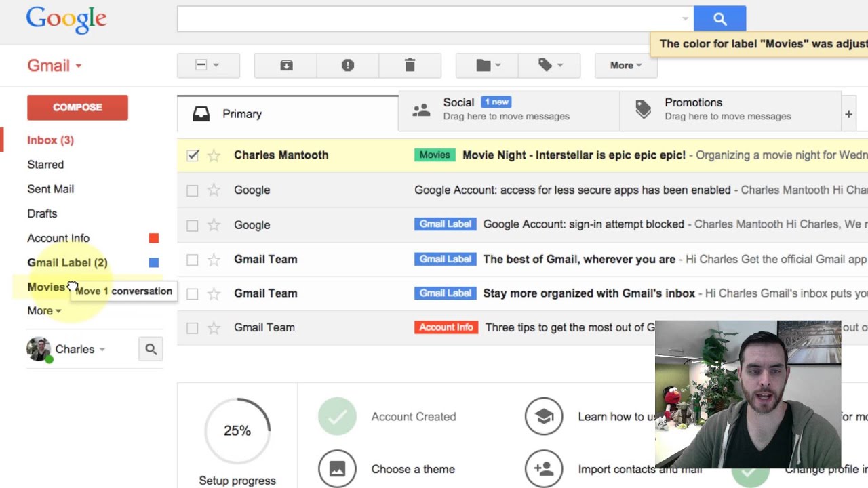Check the 'Stay more organized' email checkbox
This screenshot has height=488, width=868.
[193, 293]
